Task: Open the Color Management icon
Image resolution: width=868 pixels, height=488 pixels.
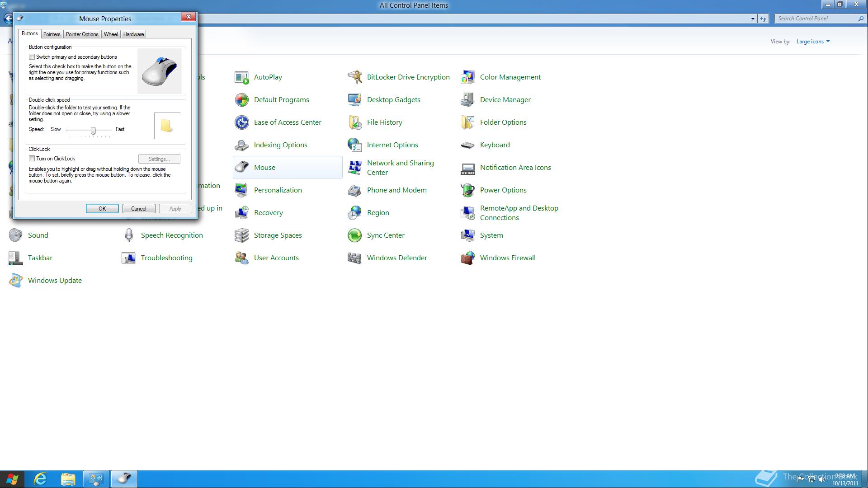Action: pos(468,77)
